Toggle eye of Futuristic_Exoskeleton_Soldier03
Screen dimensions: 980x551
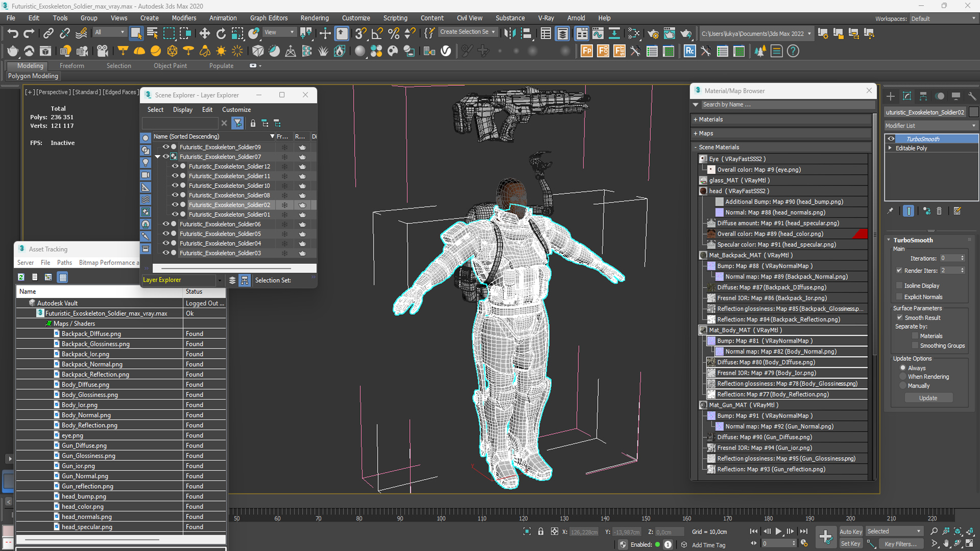[165, 253]
